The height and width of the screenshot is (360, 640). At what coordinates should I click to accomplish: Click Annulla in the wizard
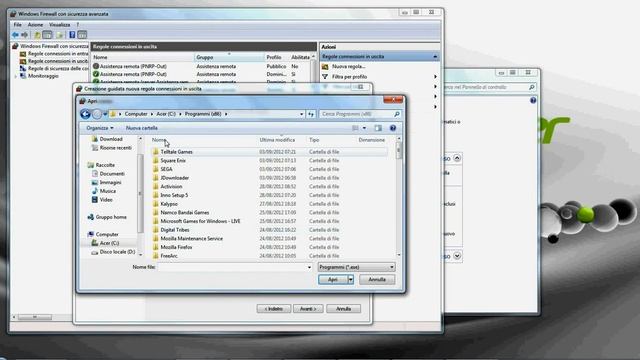(x=344, y=309)
